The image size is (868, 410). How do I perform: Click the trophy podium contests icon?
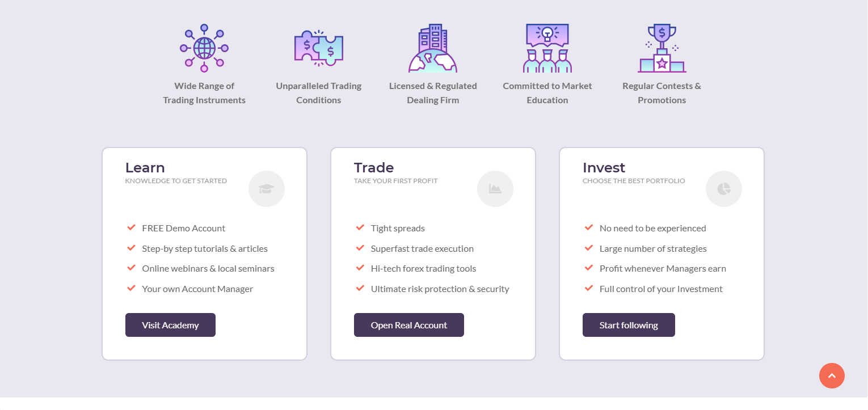pos(662,48)
